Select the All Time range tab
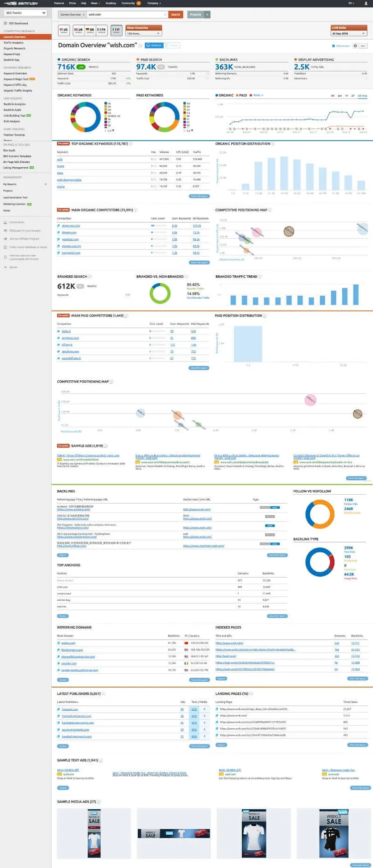The width and height of the screenshot is (373, 868). pyautogui.click(x=363, y=96)
